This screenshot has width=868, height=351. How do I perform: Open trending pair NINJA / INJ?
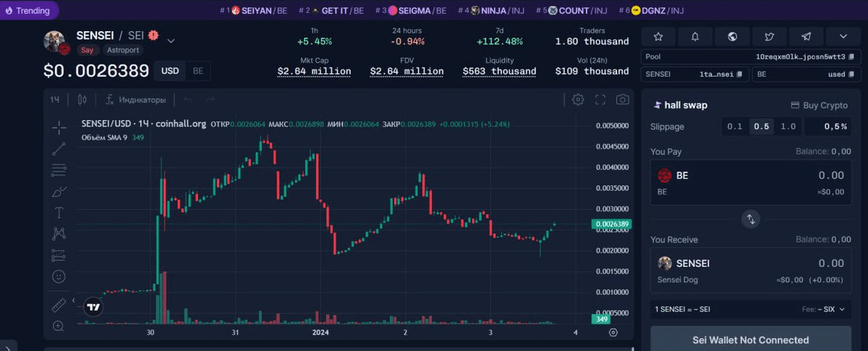[491, 10]
